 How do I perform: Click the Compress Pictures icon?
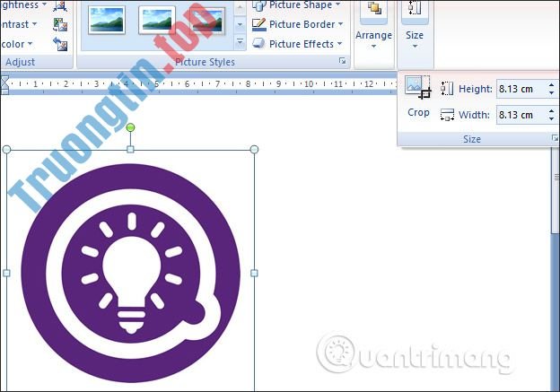click(60, 5)
